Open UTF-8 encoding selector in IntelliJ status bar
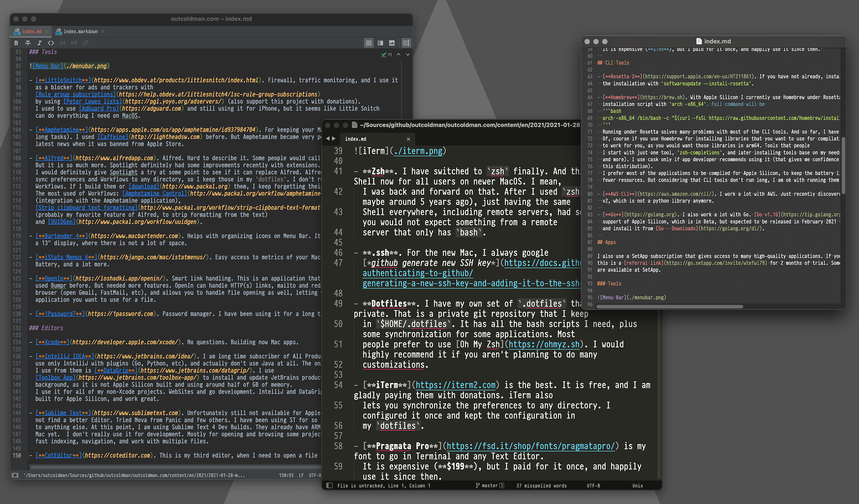The width and height of the screenshot is (859, 504). 315,475
